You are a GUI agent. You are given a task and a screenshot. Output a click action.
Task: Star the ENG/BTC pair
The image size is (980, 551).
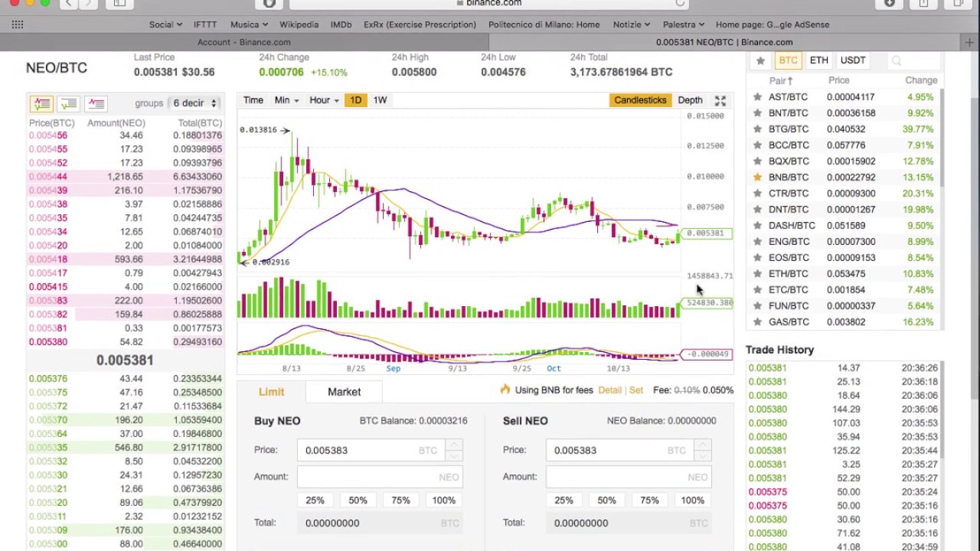coord(757,242)
